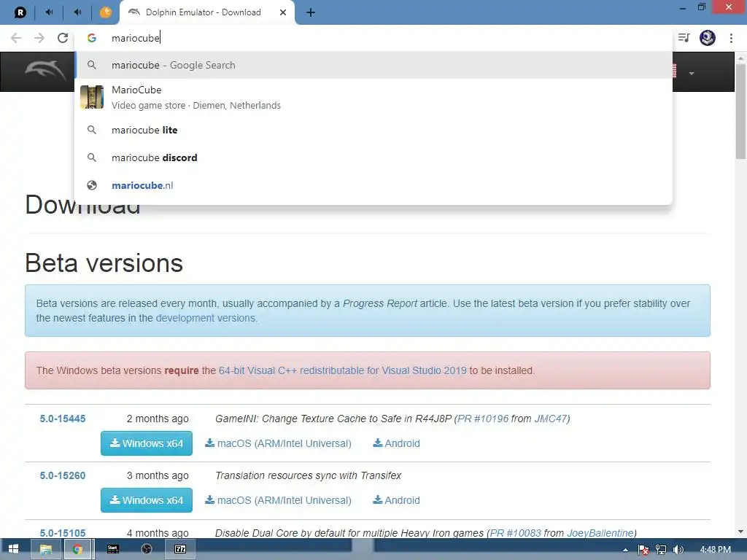Viewport: 747px width, 560px height.
Task: Open the PR #10196 link
Action: click(483, 419)
